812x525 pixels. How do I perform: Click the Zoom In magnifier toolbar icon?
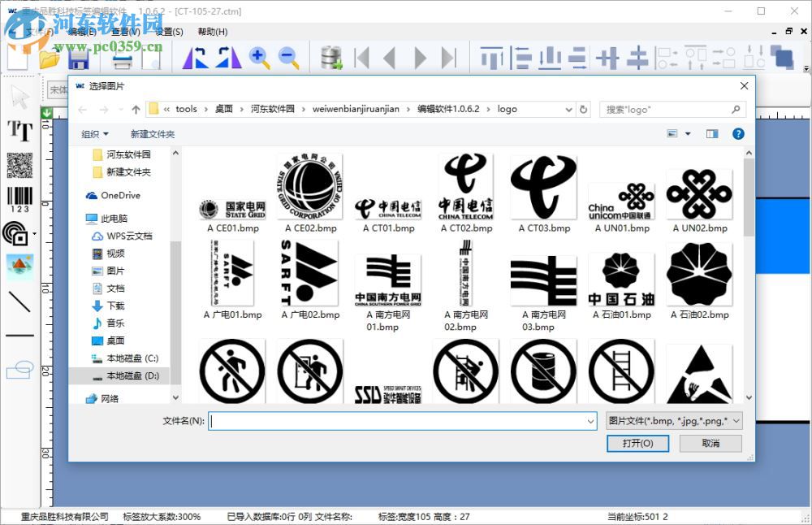pyautogui.click(x=259, y=58)
